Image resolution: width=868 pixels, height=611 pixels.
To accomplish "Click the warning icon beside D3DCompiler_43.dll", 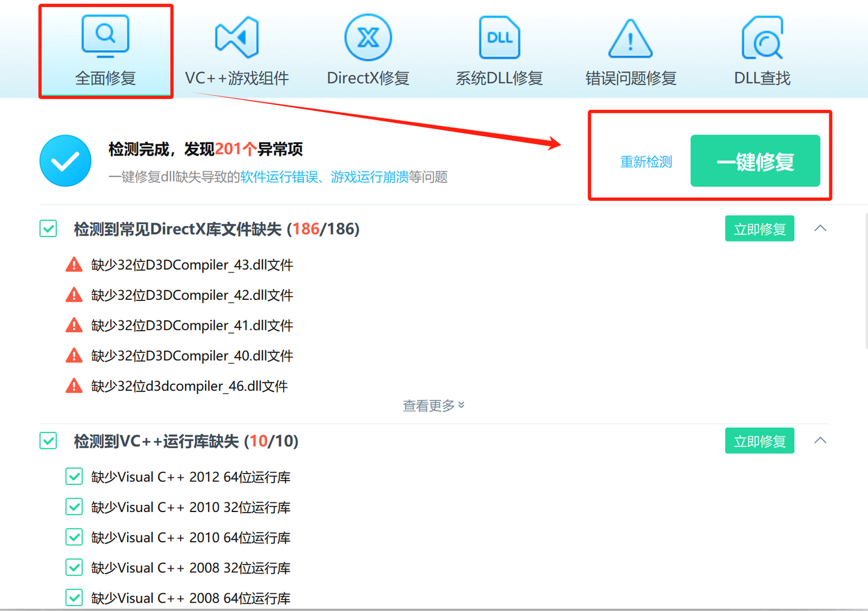I will pyautogui.click(x=74, y=264).
